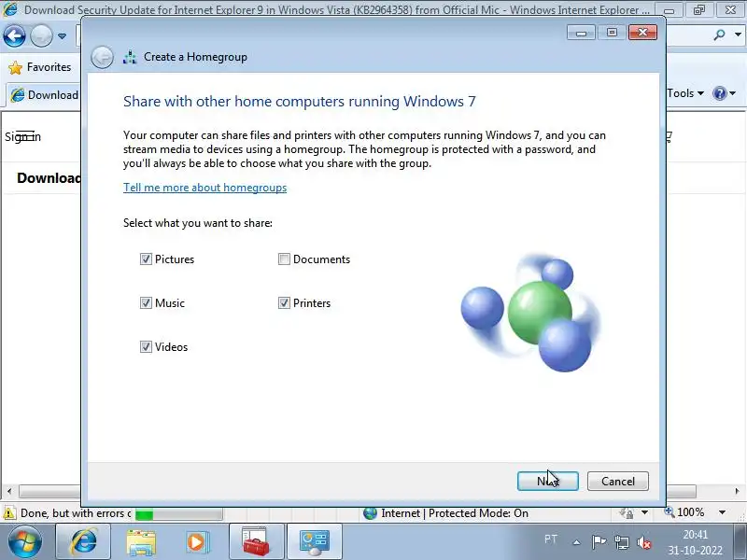
Task: Uncheck the Videos sharing checkbox
Action: [146, 346]
